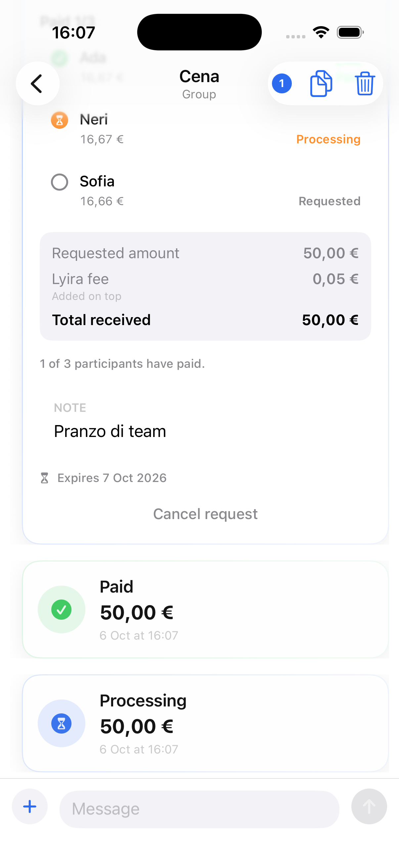Tap Sofia's Requested status label
Screen dimensions: 399x868
330,201
